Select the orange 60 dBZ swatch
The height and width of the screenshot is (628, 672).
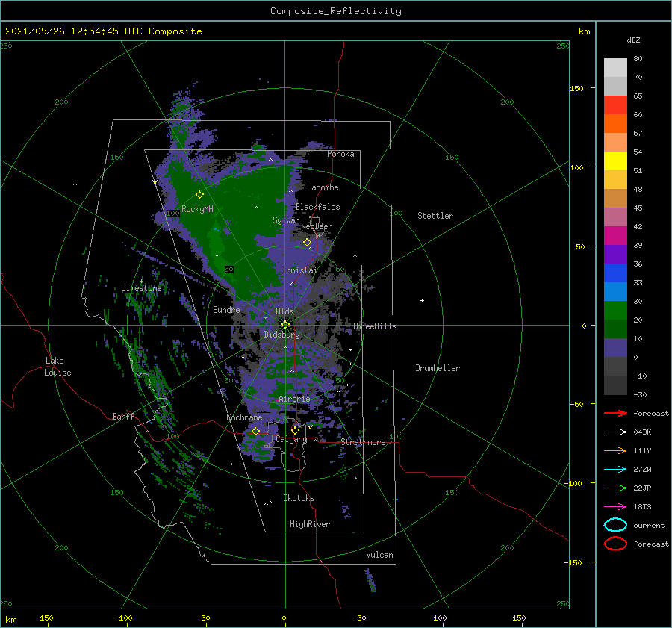(x=615, y=123)
